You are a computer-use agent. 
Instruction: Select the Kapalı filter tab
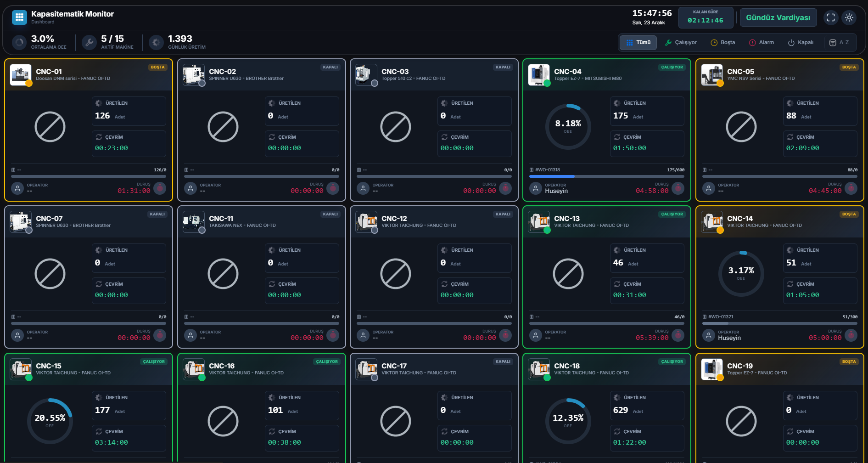801,42
